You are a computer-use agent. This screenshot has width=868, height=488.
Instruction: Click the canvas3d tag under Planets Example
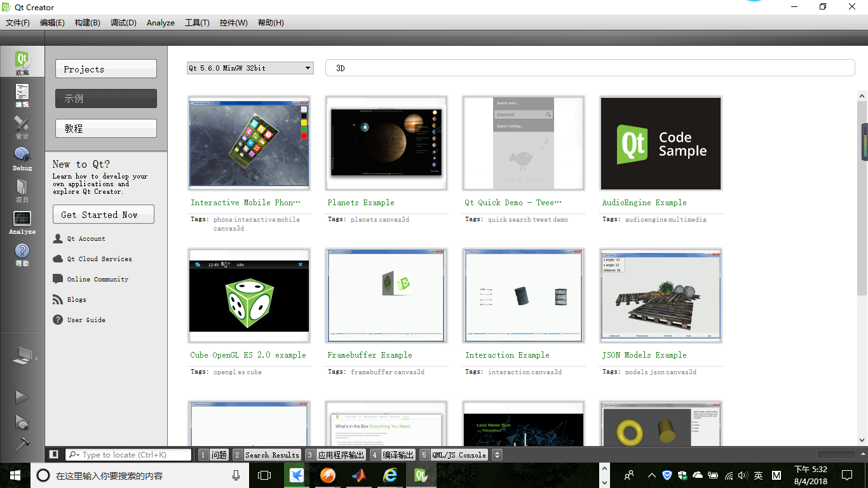click(x=394, y=220)
